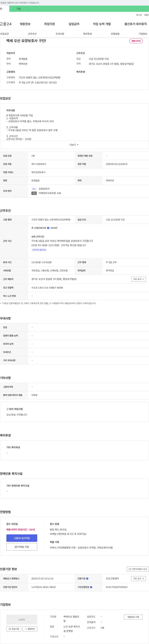Jump to 우대사항 section tab
This screenshot has width=149, height=644.
click(60, 34)
